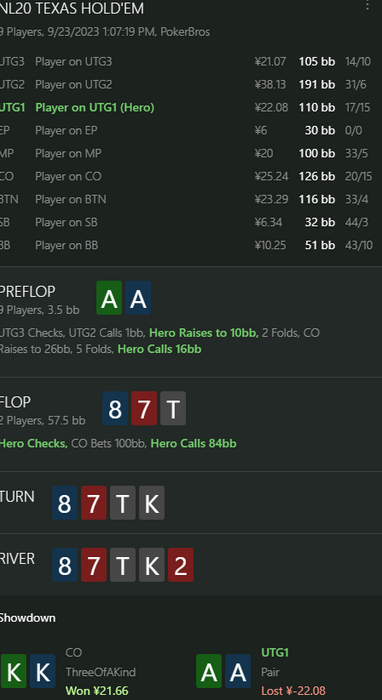Click the Hero Raises to 10bb action
Viewport: 382px width, 700px height.
[204, 333]
